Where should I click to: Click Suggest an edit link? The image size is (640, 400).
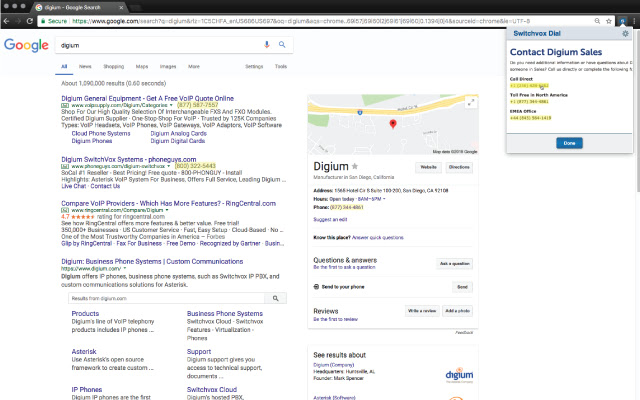(330, 220)
